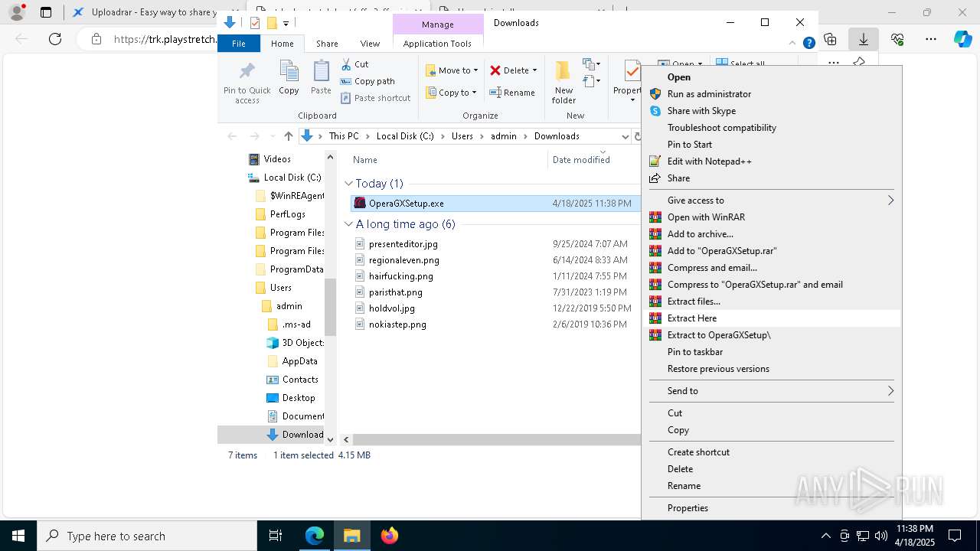The width and height of the screenshot is (980, 551).
Task: Click Users in the address breadcrumb
Action: 462,136
